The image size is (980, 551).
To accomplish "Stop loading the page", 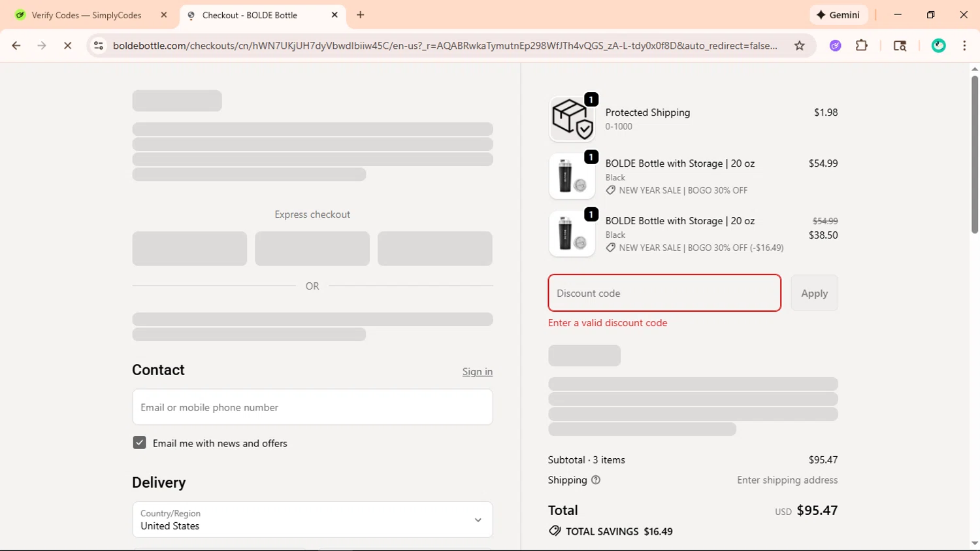I will [x=67, y=46].
